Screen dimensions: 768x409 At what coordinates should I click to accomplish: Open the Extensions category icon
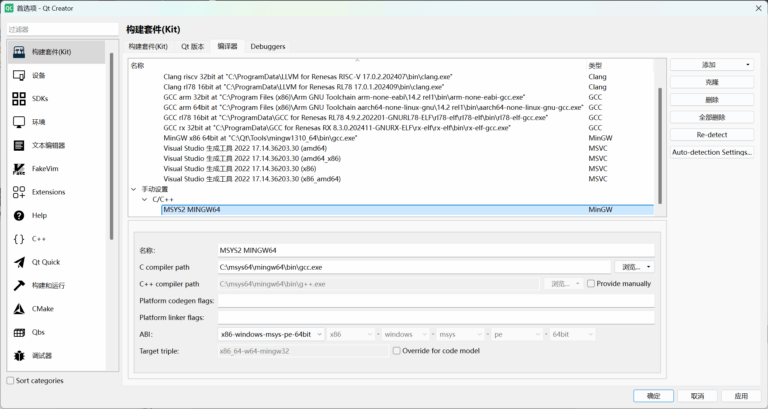click(19, 192)
